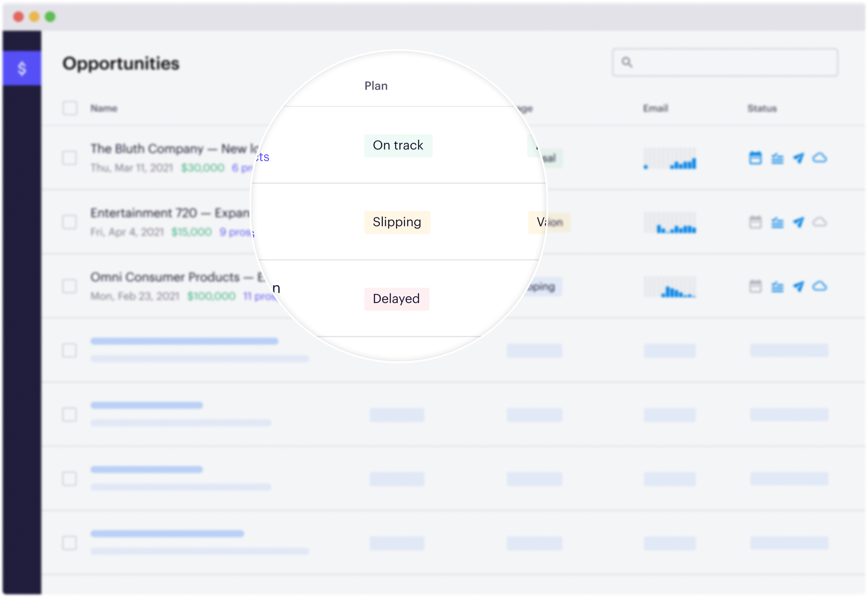This screenshot has height=597, width=868.
Task: Click the magnifier icon in the search bar
Action: [x=627, y=63]
